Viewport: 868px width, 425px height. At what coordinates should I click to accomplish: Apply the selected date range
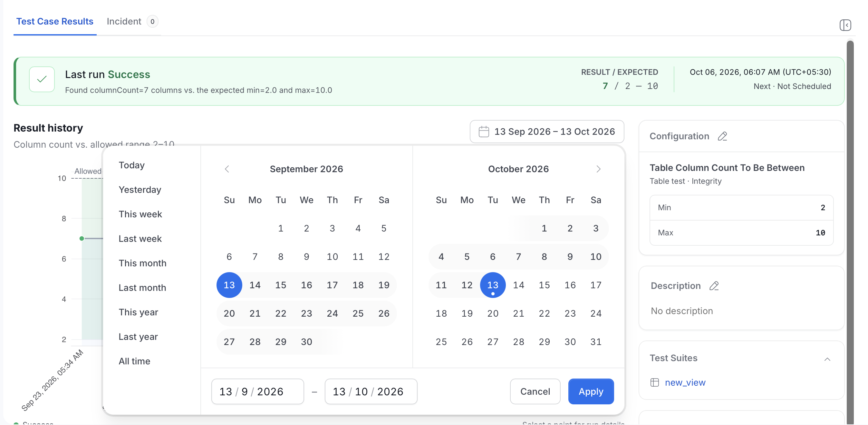[x=591, y=391]
